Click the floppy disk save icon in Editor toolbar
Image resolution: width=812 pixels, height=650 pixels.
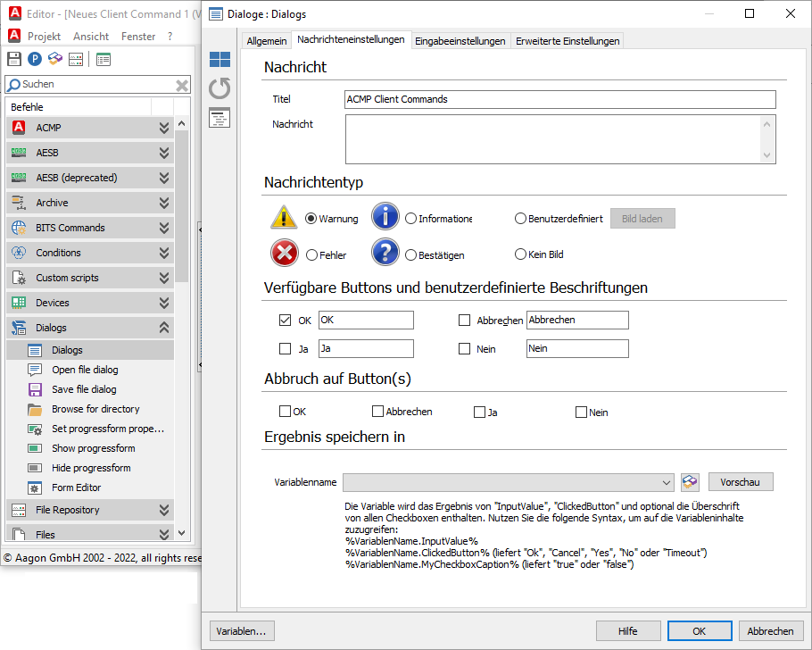pyautogui.click(x=14, y=59)
